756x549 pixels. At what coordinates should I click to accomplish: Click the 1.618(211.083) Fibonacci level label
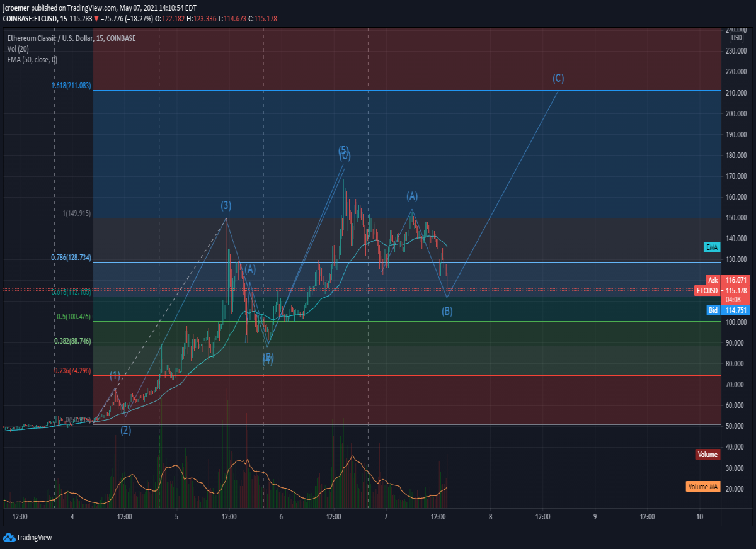point(72,86)
